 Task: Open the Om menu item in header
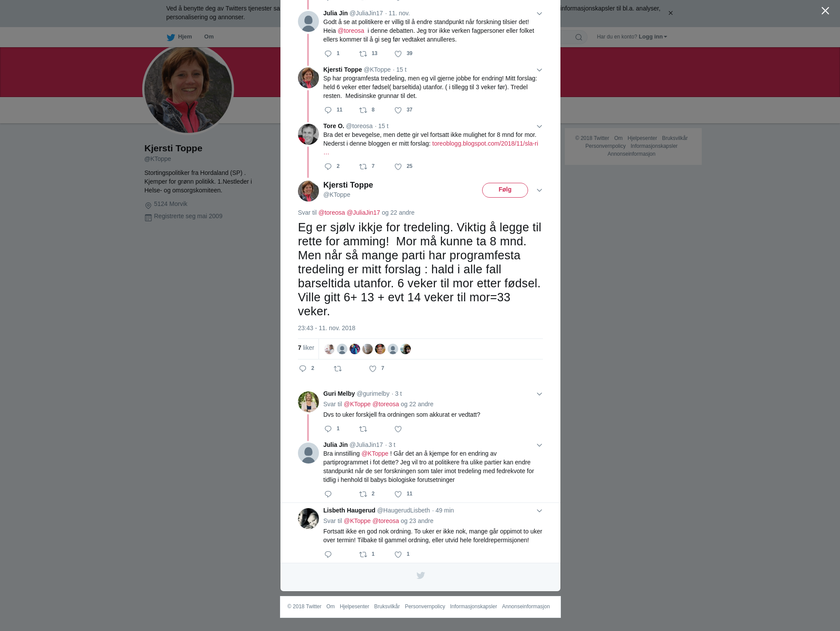coord(209,37)
